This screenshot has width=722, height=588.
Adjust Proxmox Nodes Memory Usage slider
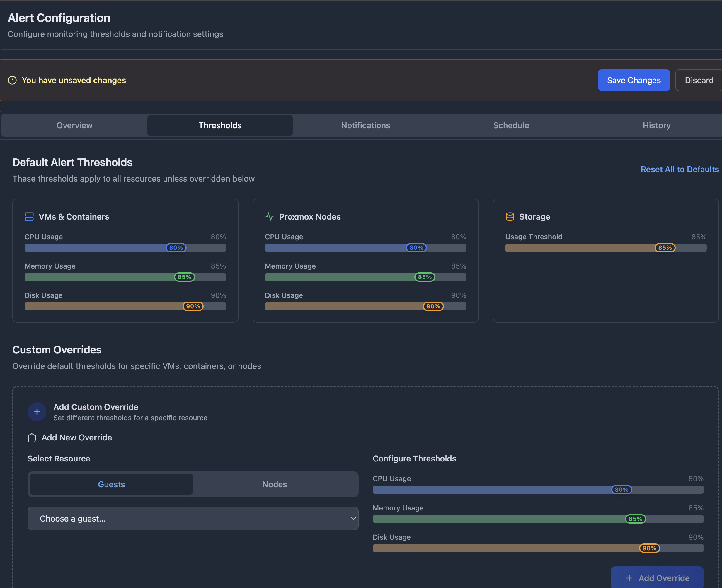pyautogui.click(x=365, y=277)
